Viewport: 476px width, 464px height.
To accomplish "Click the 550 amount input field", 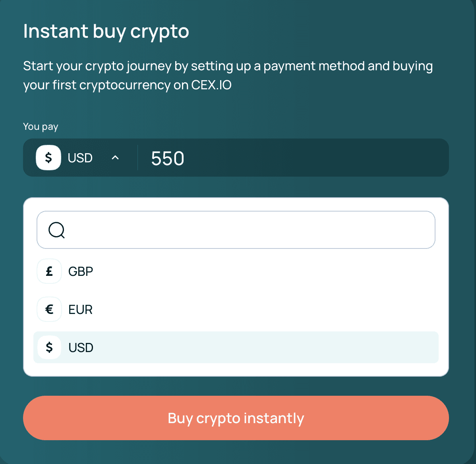I will point(293,158).
